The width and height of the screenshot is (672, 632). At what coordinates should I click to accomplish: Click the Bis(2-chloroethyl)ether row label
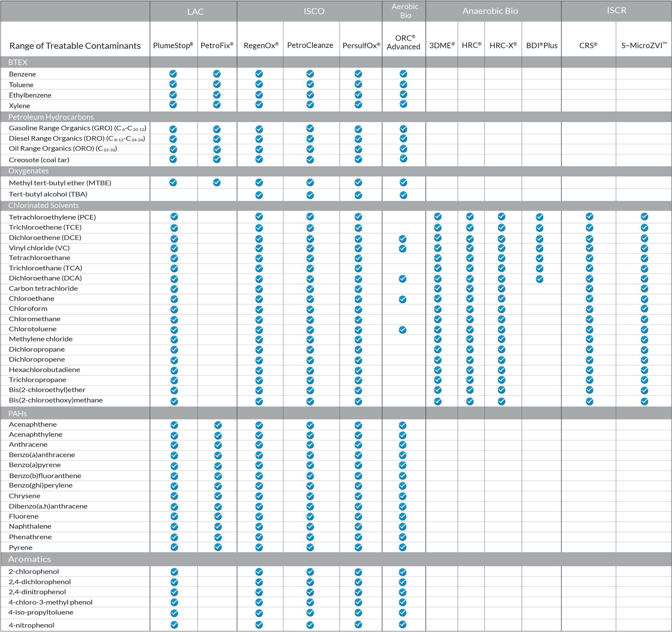47,390
